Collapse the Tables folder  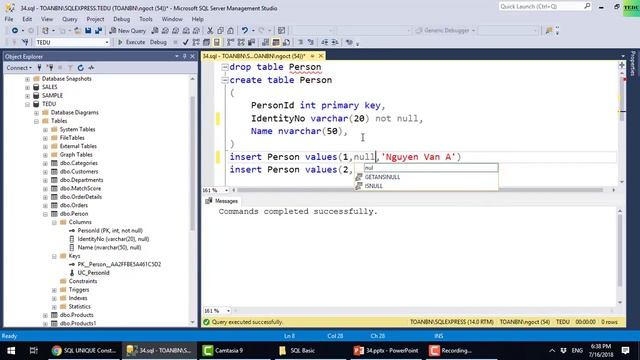(x=36, y=121)
